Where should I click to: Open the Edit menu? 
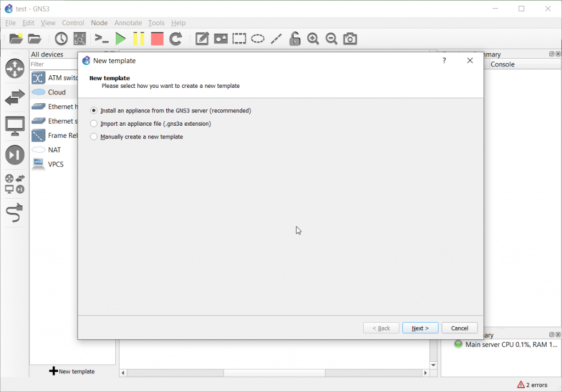pos(29,23)
